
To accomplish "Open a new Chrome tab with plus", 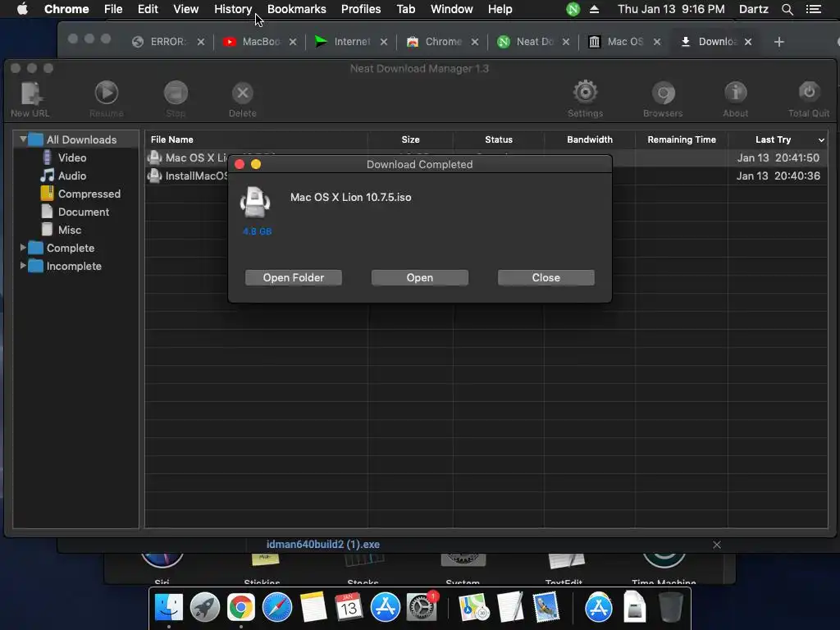I will click(x=779, y=42).
